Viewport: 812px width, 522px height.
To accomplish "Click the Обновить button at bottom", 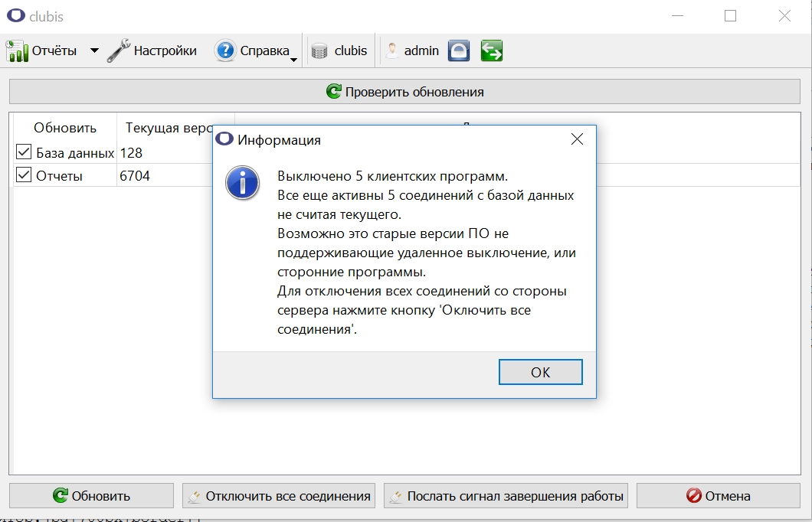I will pos(92,496).
